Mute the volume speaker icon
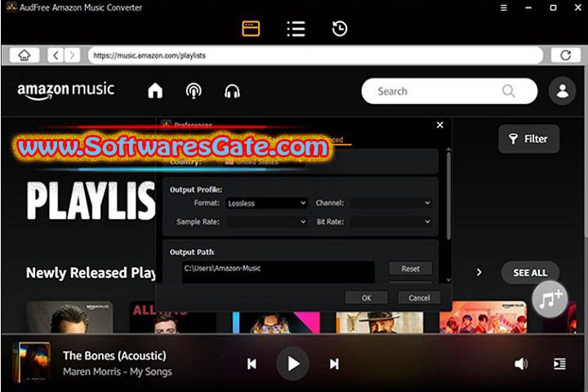Viewport: 588px width, 392px height. [x=521, y=363]
